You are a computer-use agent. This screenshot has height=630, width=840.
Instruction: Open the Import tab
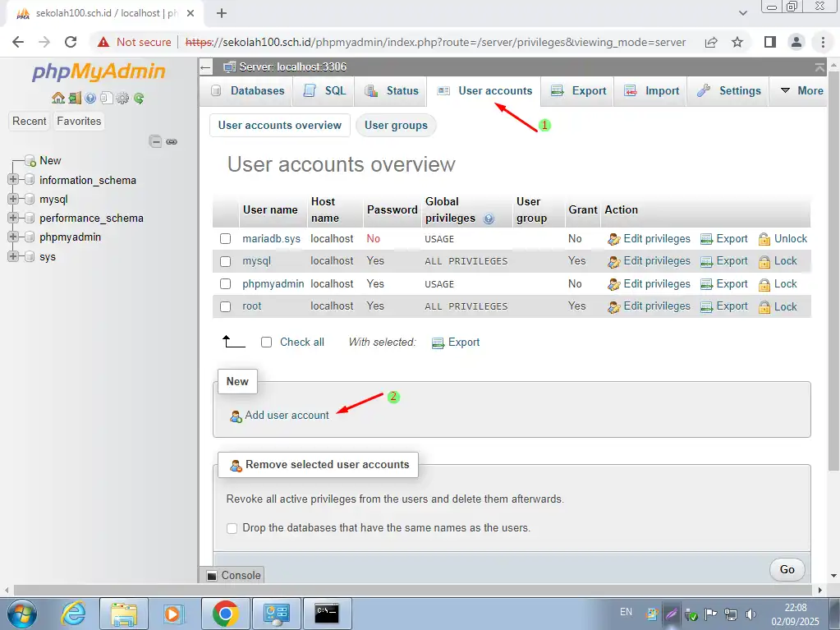[x=651, y=90]
